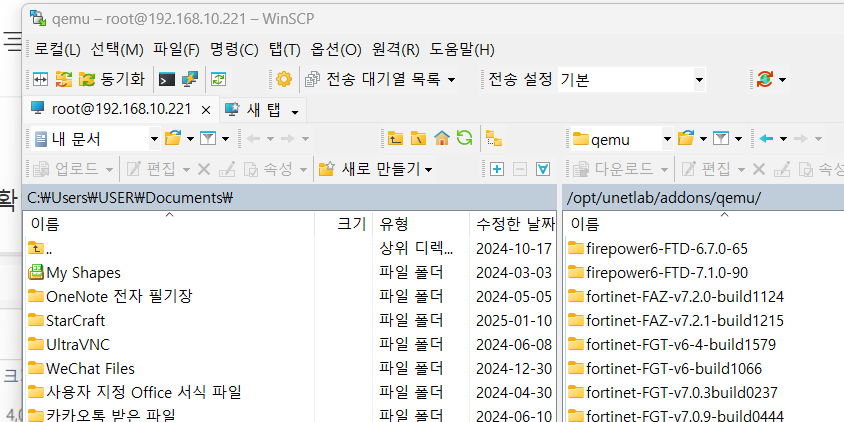Viewport: 844px width, 422px height.
Task: Open dropdown arrow beside remote back arrow
Action: pos(783,139)
